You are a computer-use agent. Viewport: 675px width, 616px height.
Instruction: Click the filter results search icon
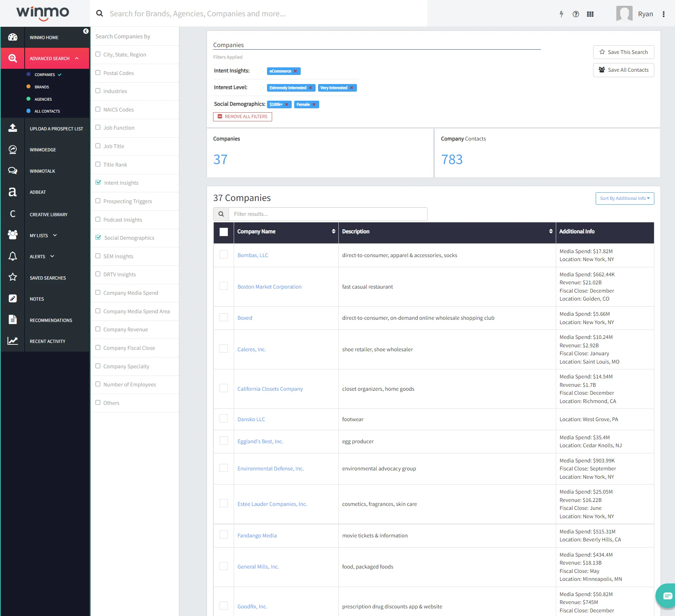click(221, 214)
